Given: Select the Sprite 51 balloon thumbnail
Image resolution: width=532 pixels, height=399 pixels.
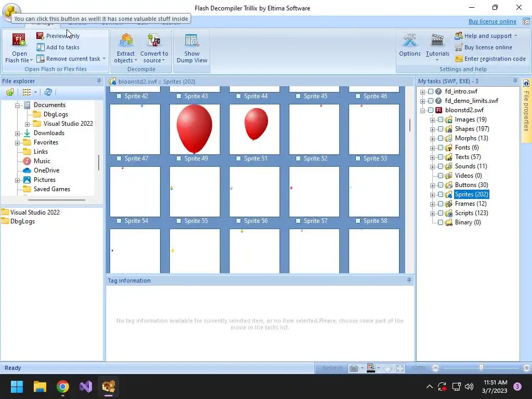Looking at the screenshot, I should pos(255,129).
